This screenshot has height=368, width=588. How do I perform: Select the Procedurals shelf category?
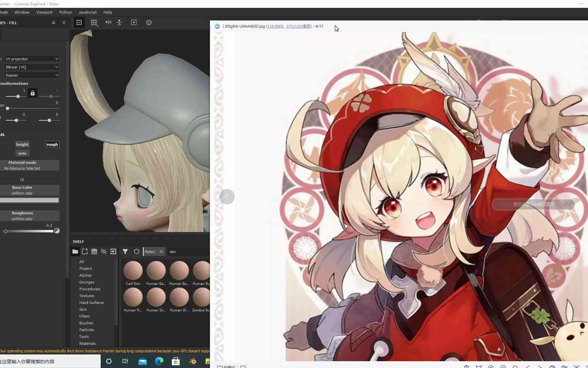90,289
